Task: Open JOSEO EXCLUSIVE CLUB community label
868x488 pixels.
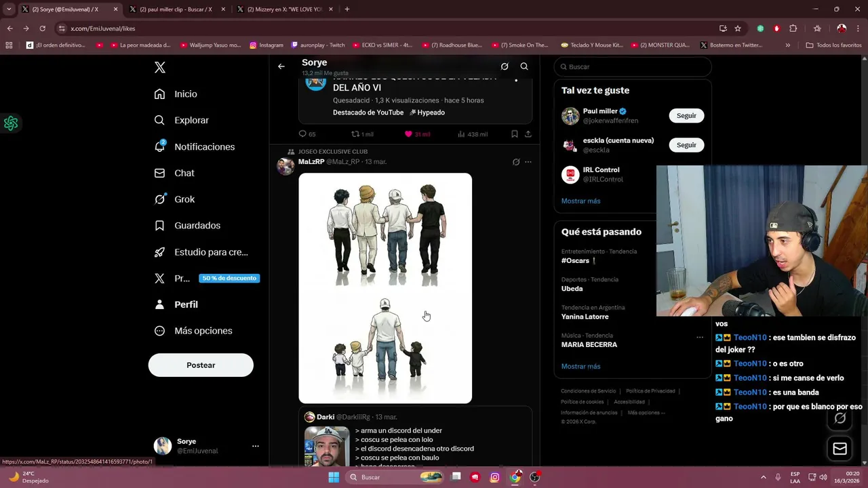Action: click(x=333, y=152)
